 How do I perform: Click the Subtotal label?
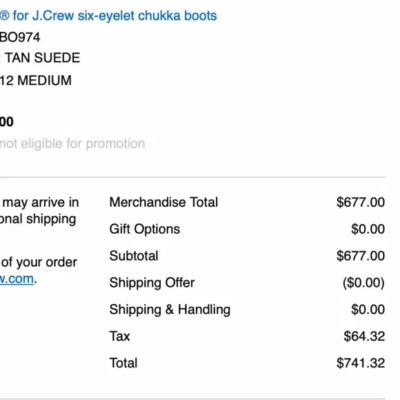click(x=134, y=256)
